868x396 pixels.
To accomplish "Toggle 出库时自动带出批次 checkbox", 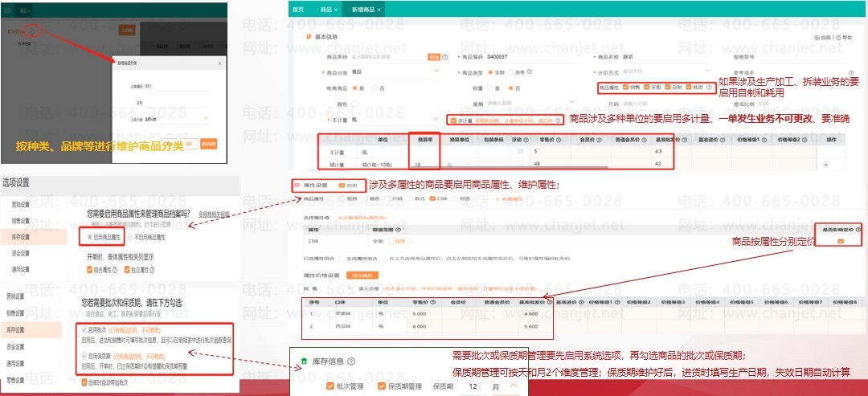I will [84, 382].
